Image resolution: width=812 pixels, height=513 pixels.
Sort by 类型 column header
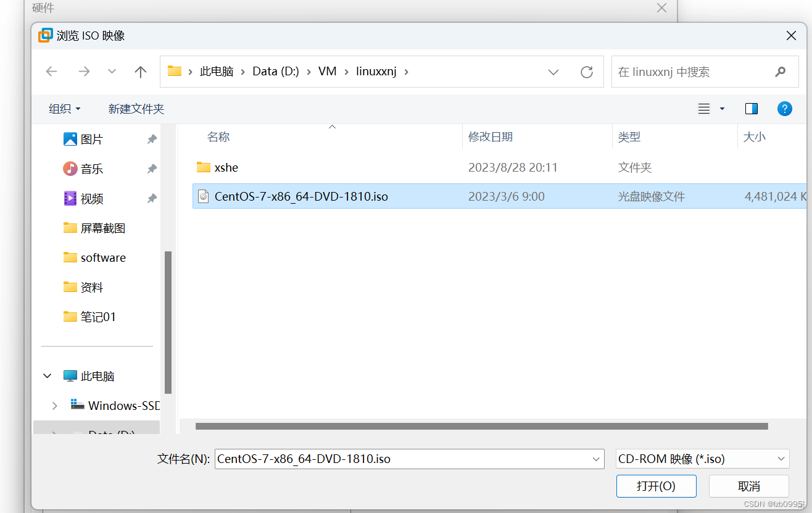(629, 137)
